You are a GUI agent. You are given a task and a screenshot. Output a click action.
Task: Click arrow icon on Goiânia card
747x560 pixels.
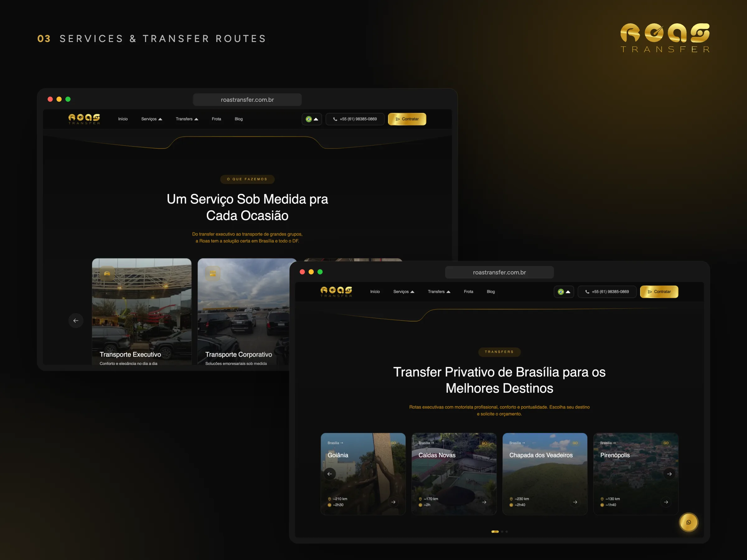[393, 502]
